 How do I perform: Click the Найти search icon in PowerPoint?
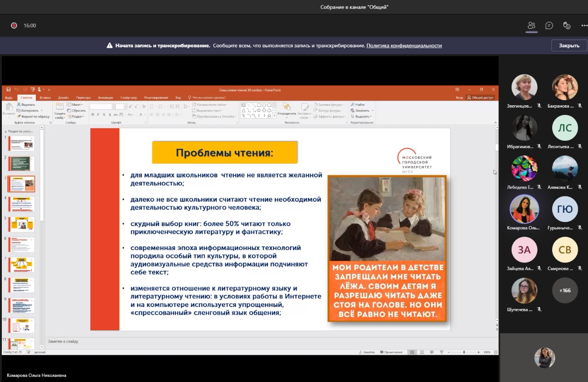(353, 105)
